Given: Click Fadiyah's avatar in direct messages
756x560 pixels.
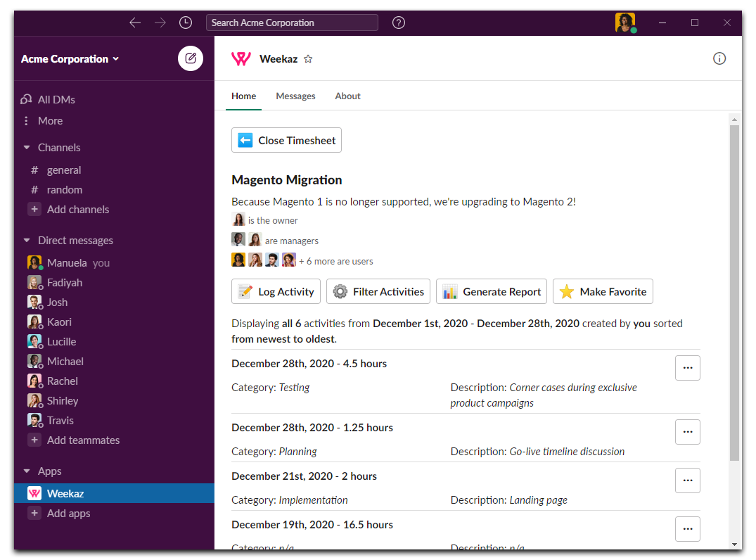Looking at the screenshot, I should [x=34, y=283].
